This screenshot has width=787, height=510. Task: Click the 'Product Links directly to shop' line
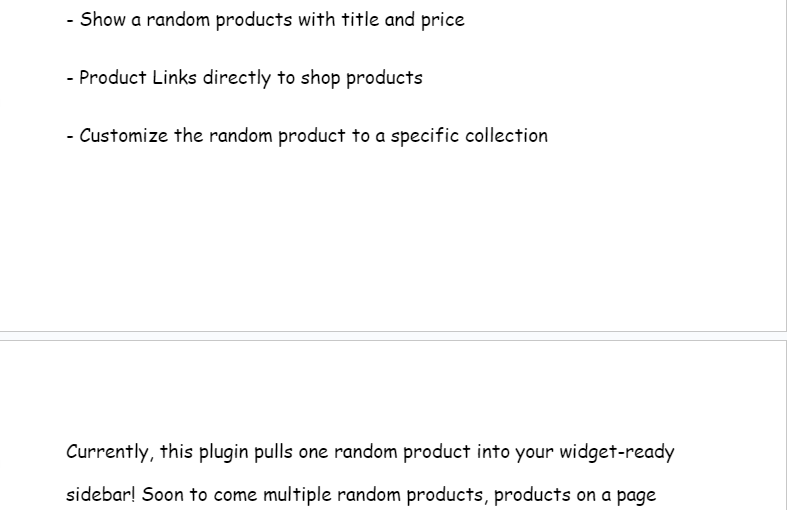245,78
